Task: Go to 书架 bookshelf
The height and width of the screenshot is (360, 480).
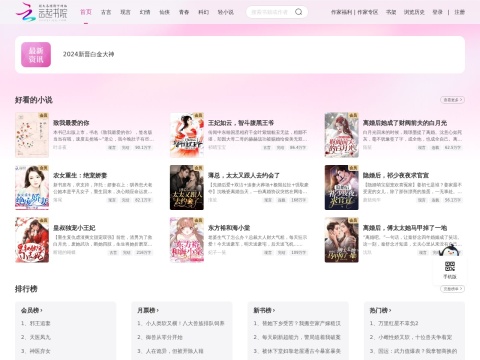Action: click(391, 12)
